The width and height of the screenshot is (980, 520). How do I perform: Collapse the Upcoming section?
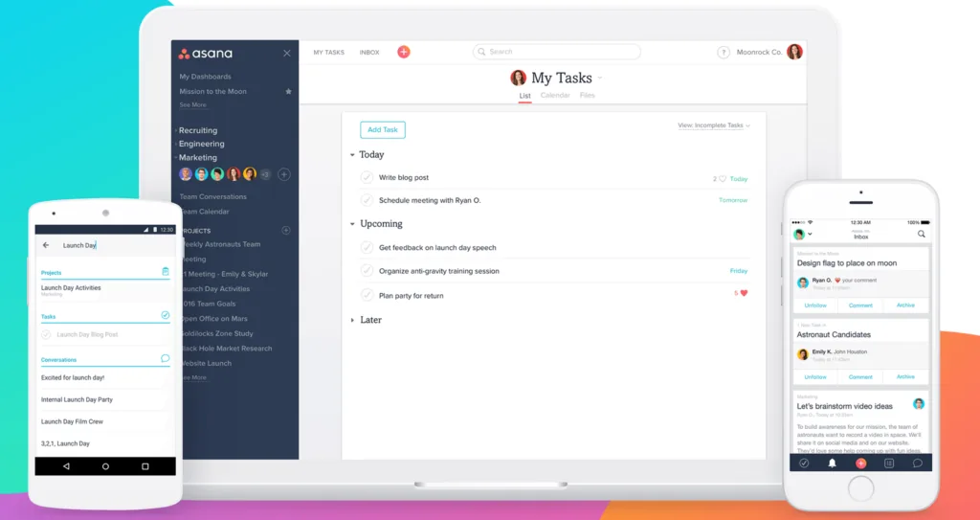click(352, 224)
